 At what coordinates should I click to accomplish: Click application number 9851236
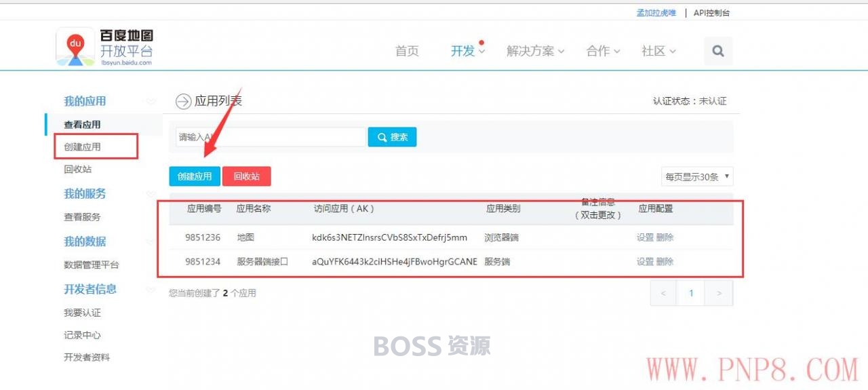203,237
